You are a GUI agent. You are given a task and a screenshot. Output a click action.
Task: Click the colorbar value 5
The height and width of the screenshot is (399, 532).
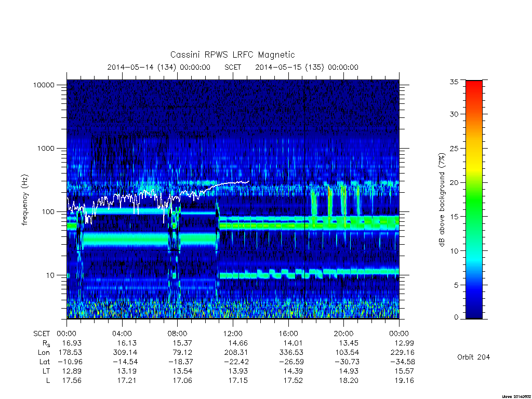(456, 285)
